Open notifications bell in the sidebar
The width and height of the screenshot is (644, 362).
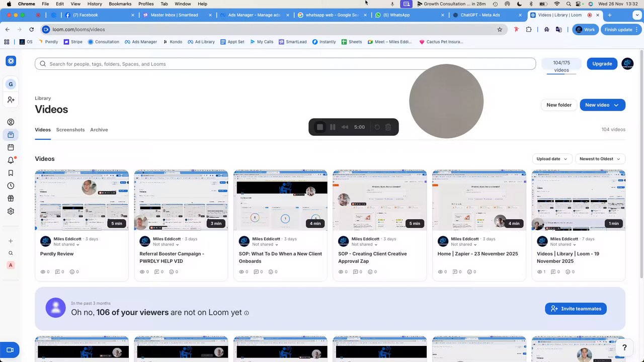click(x=11, y=160)
